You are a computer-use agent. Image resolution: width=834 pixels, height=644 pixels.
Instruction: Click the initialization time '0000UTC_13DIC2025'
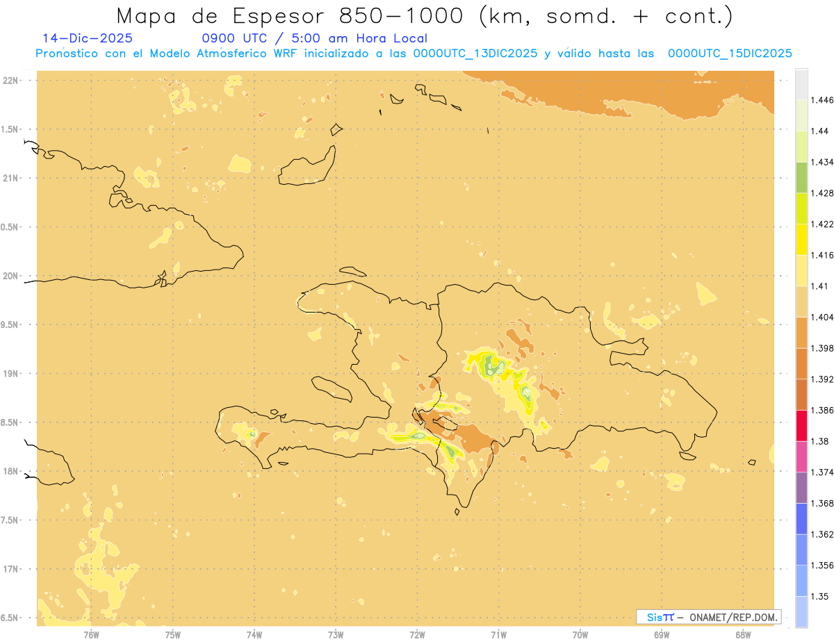[476, 53]
